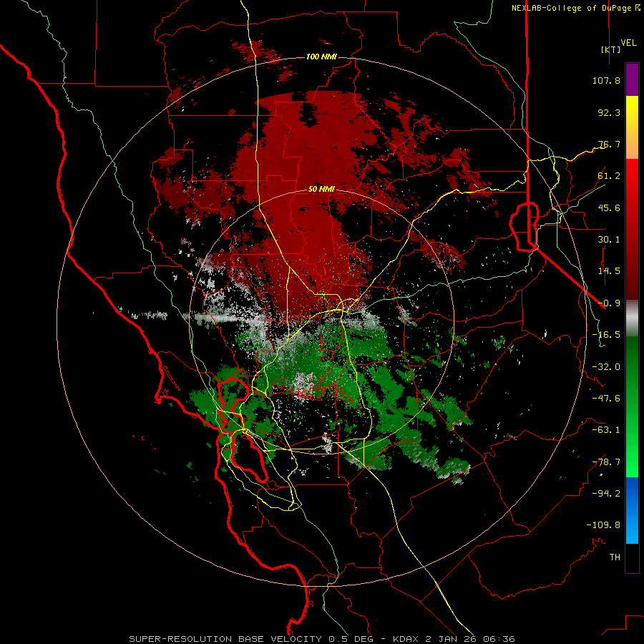Click the NEXLAB-College of DuPage watermark text
Viewport: 644px width, 644px height.
click(575, 8)
